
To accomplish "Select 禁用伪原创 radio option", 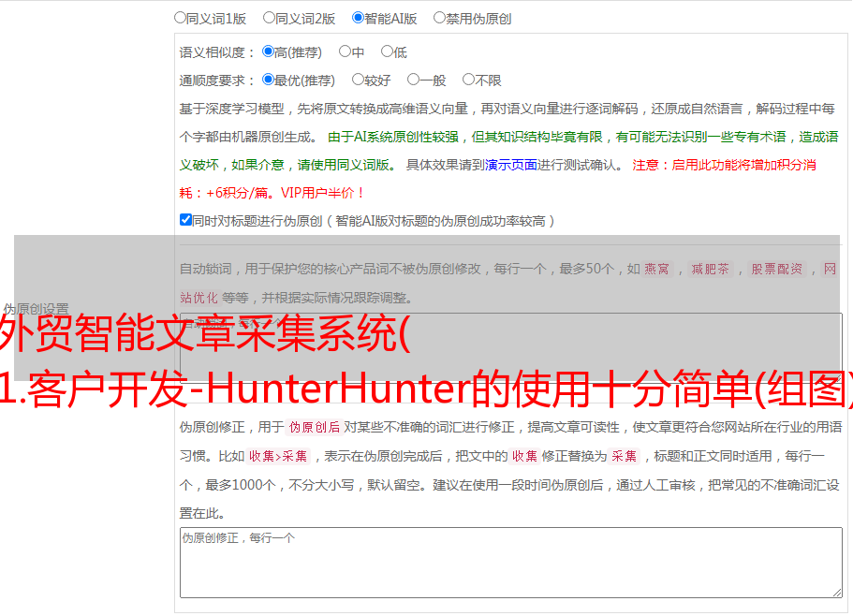I will pyautogui.click(x=439, y=18).
